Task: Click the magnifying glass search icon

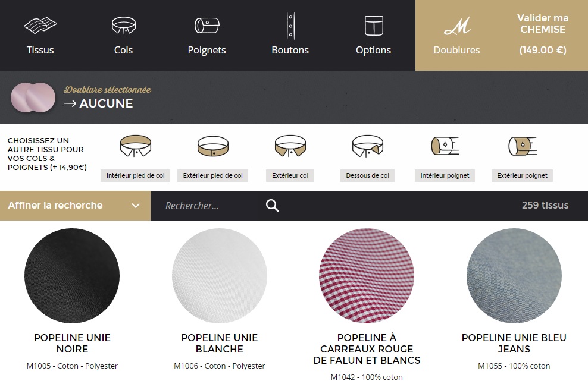Action: pos(272,206)
